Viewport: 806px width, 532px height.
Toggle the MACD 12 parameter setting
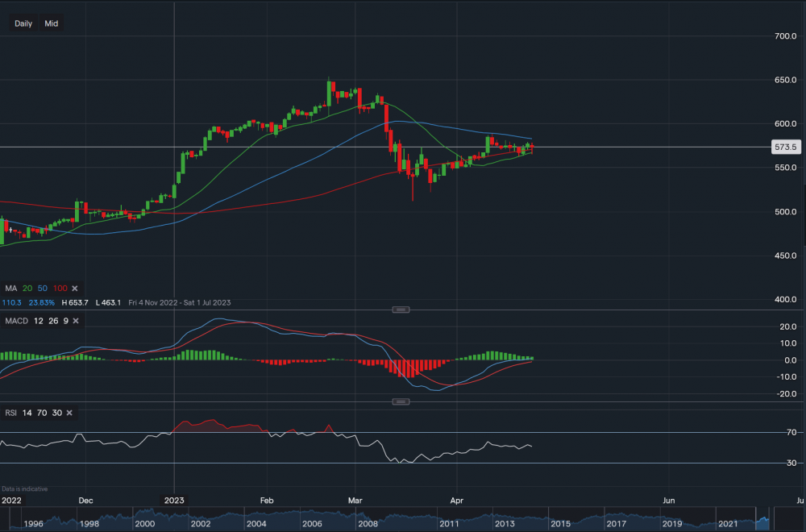(x=38, y=320)
